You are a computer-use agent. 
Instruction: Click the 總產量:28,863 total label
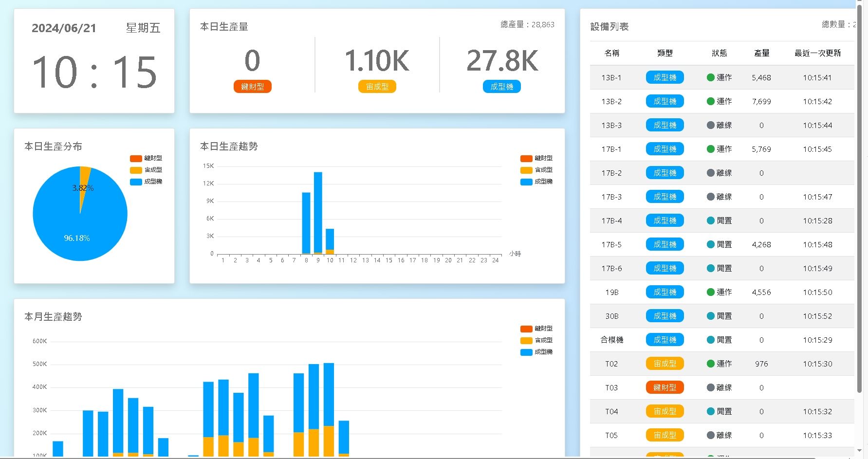point(528,25)
